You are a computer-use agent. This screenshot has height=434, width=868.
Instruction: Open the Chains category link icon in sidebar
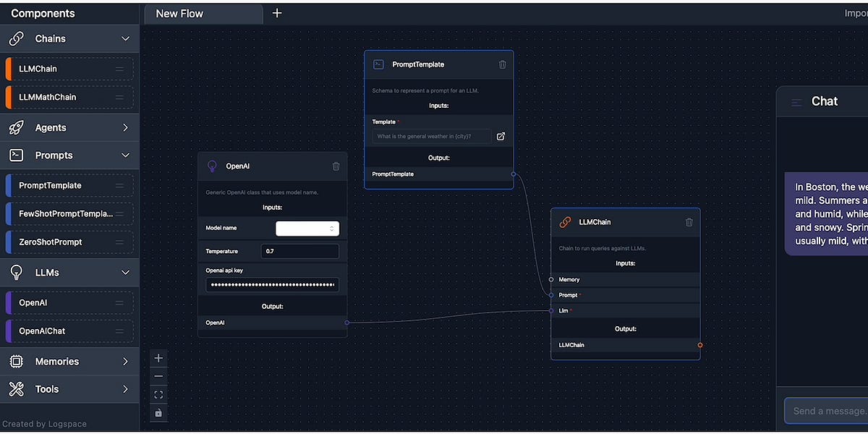[x=16, y=38]
